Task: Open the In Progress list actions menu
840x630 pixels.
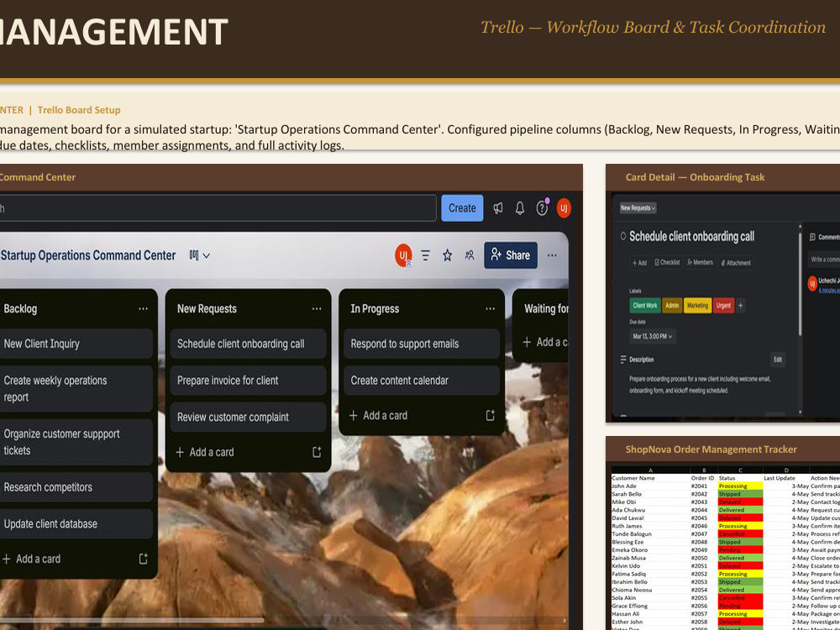Action: pyautogui.click(x=491, y=308)
